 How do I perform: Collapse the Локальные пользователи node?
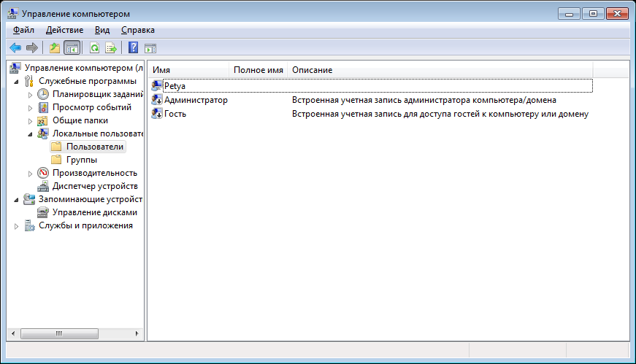31,134
